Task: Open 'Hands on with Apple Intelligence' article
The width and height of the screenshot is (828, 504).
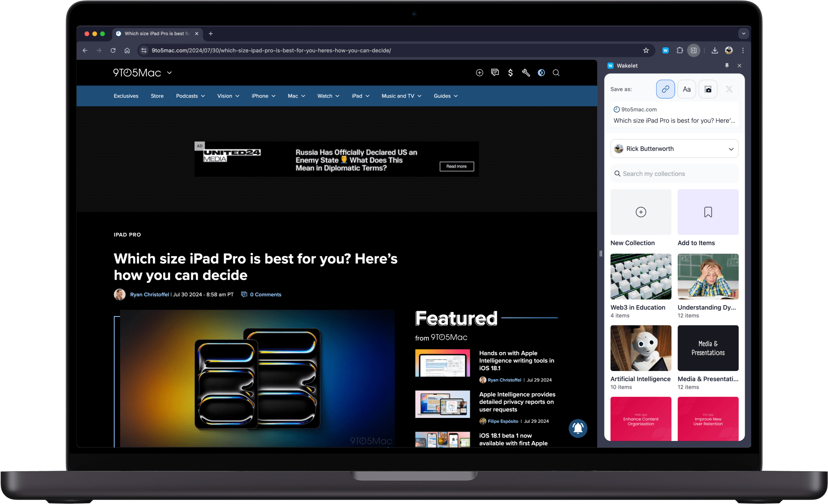Action: point(516,361)
